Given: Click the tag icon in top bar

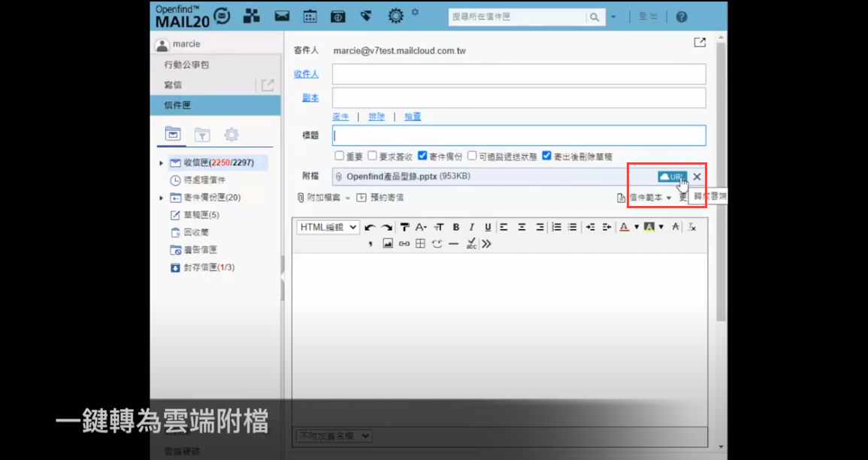Looking at the screenshot, I should [x=366, y=16].
